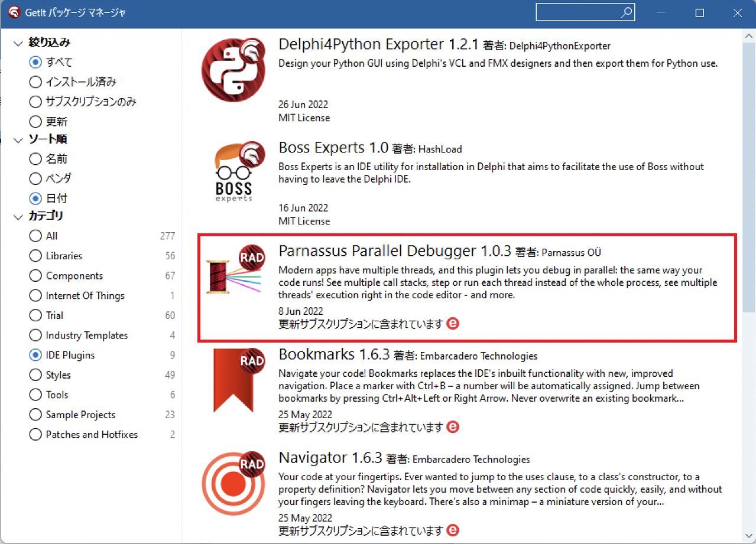Click the Delphi4PythonExporter author name
The image size is (756, 544).
coord(560,46)
